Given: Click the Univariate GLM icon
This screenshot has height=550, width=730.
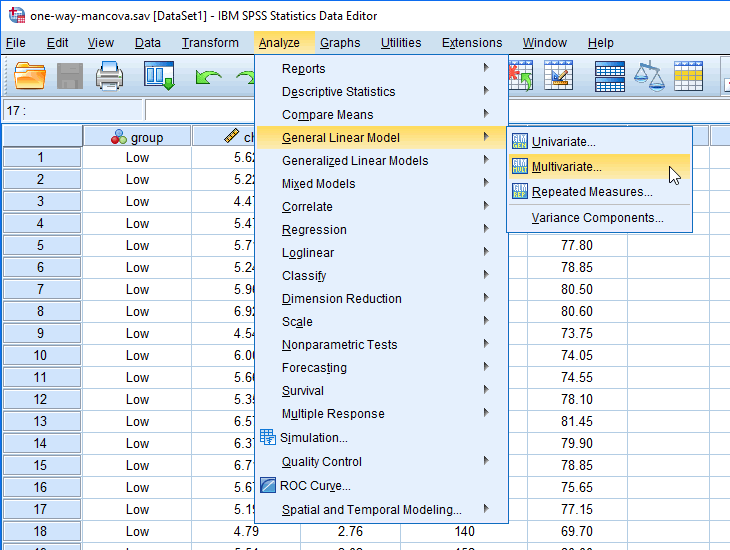Looking at the screenshot, I should (x=520, y=141).
